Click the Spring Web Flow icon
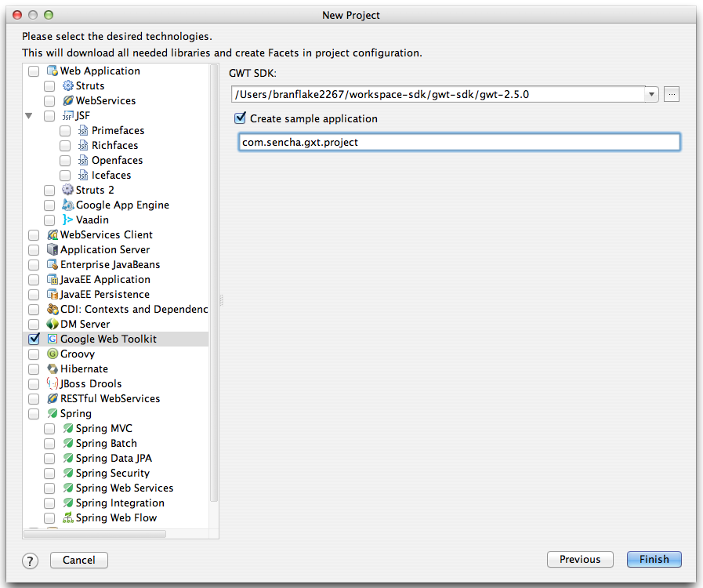The image size is (703, 588). pyautogui.click(x=67, y=517)
